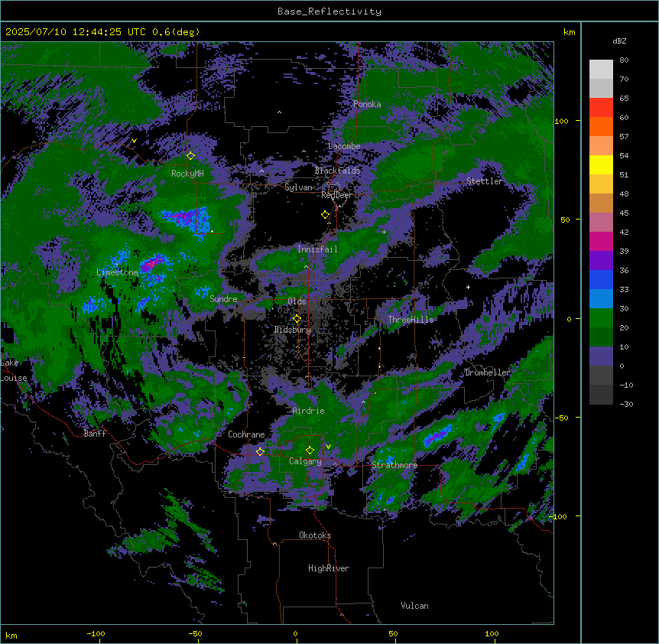Click the Ponoka city label
Viewport: 659px width, 644px height.
(x=367, y=104)
